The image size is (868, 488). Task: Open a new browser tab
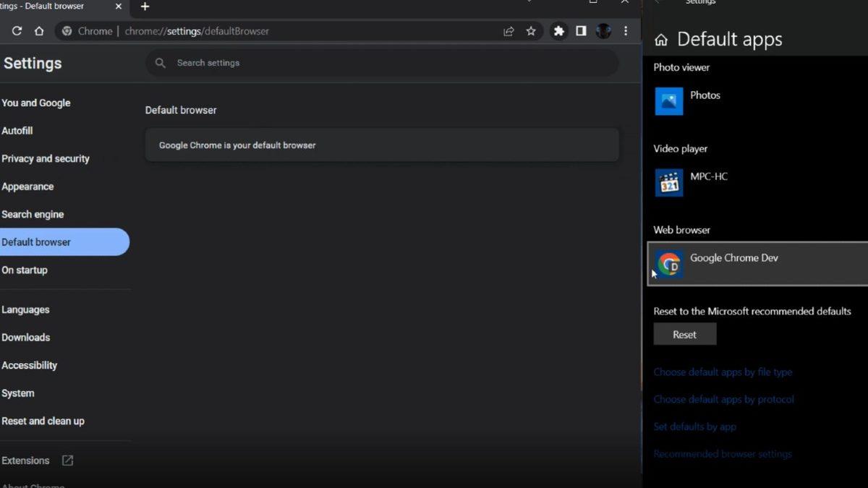[144, 7]
